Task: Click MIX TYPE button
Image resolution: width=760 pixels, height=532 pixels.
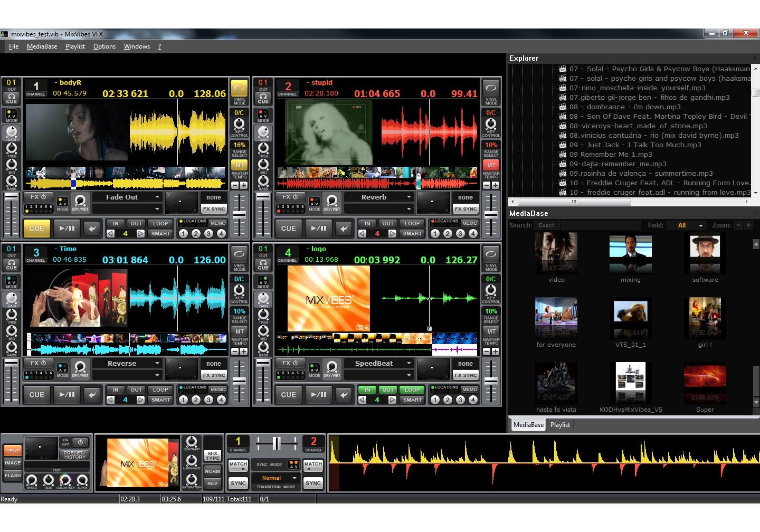Action: pyautogui.click(x=213, y=455)
